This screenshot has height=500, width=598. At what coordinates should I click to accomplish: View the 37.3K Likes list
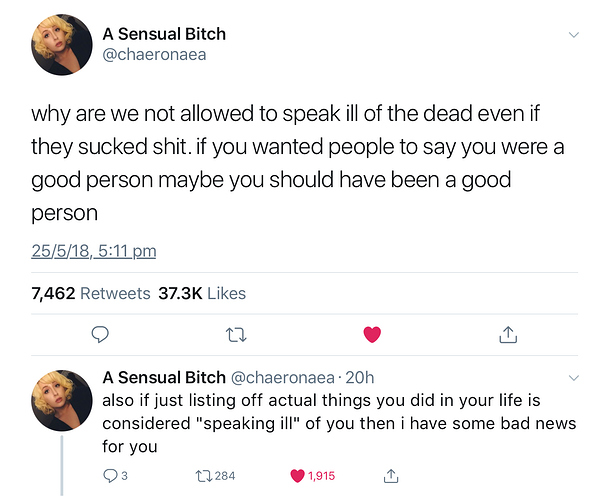(x=202, y=293)
